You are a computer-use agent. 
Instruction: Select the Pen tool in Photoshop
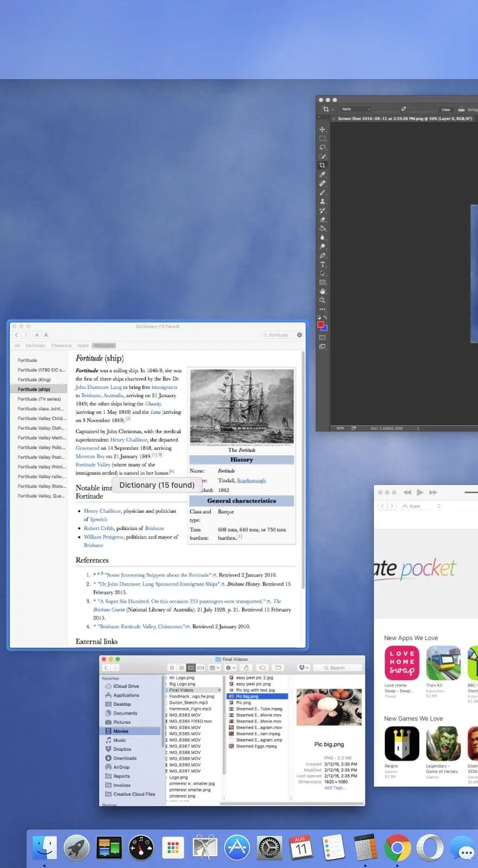tap(322, 256)
